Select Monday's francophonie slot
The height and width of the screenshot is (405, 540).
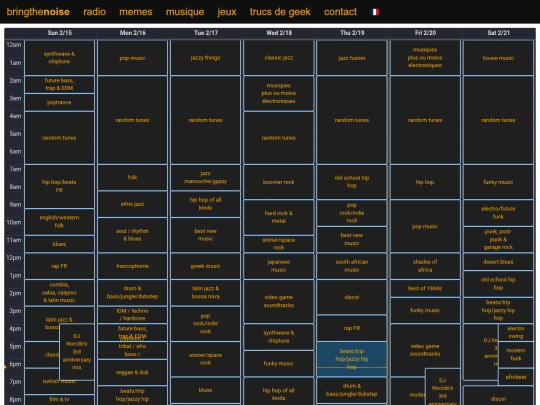click(x=132, y=266)
